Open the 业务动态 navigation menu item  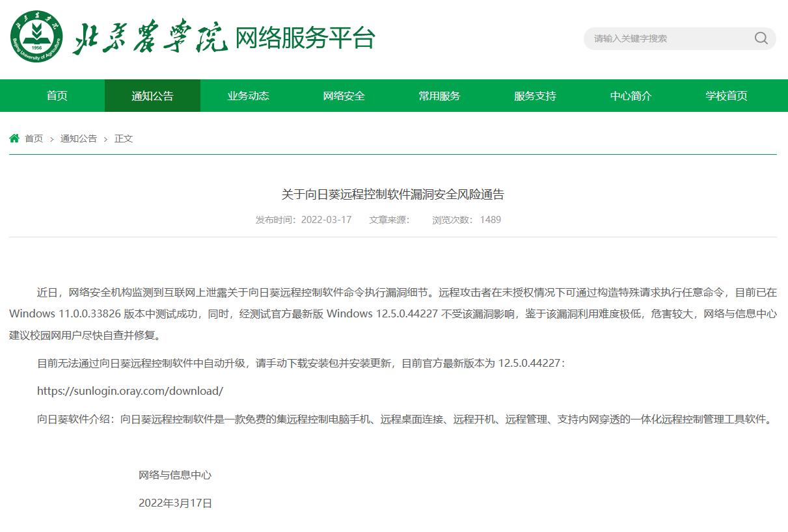pos(248,96)
